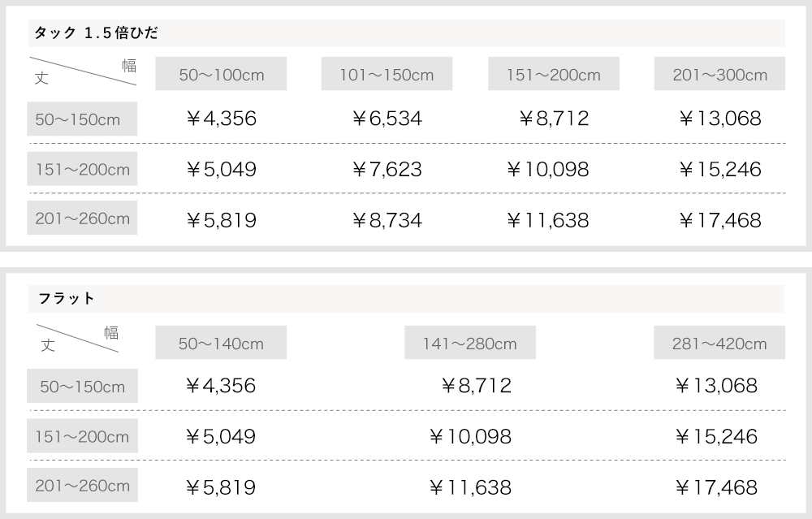Select the 50〜100cm width column header

pos(222,75)
